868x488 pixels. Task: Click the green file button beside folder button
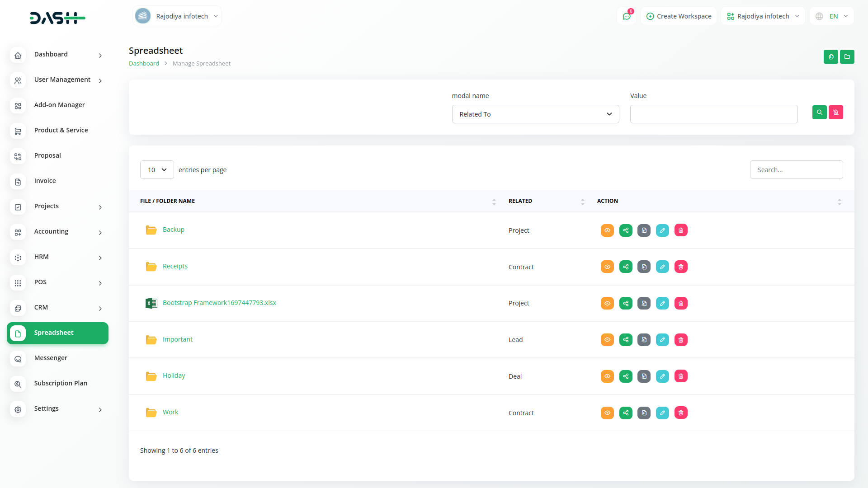coord(830,57)
